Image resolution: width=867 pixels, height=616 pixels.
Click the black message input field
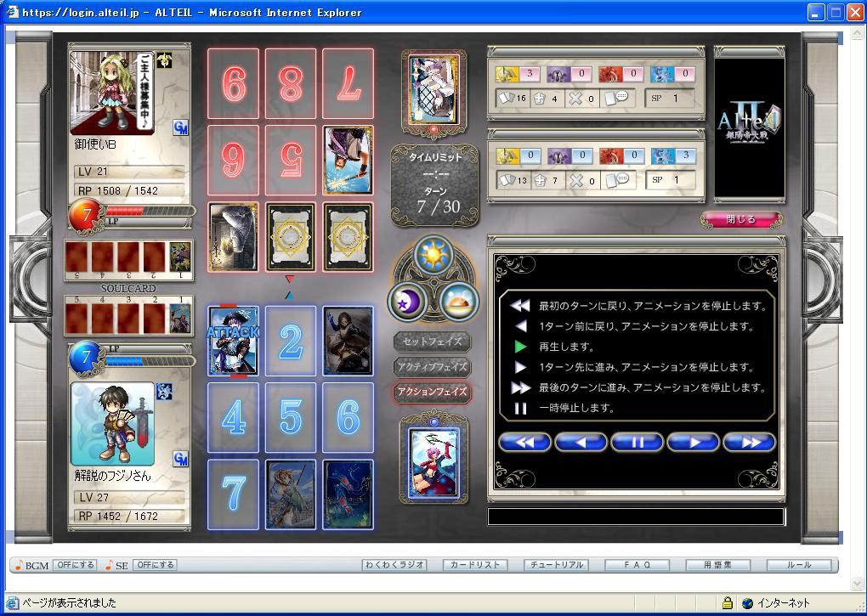tap(636, 517)
